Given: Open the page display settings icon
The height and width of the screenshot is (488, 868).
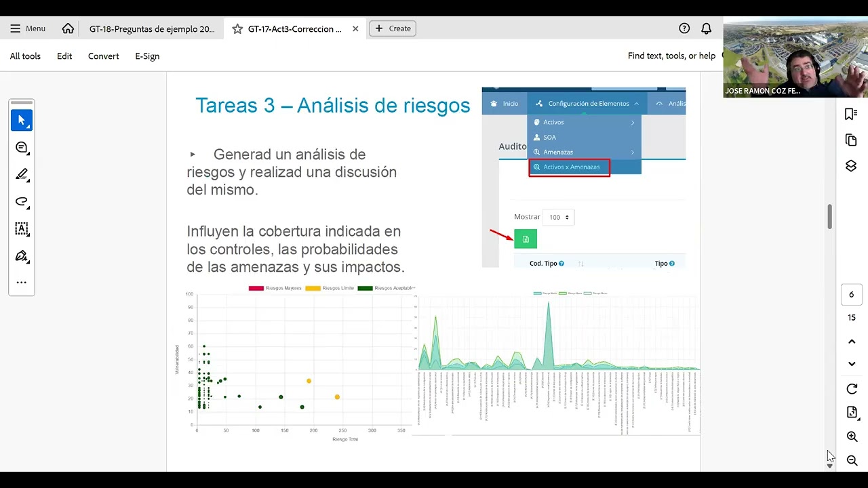Looking at the screenshot, I should pos(852,413).
